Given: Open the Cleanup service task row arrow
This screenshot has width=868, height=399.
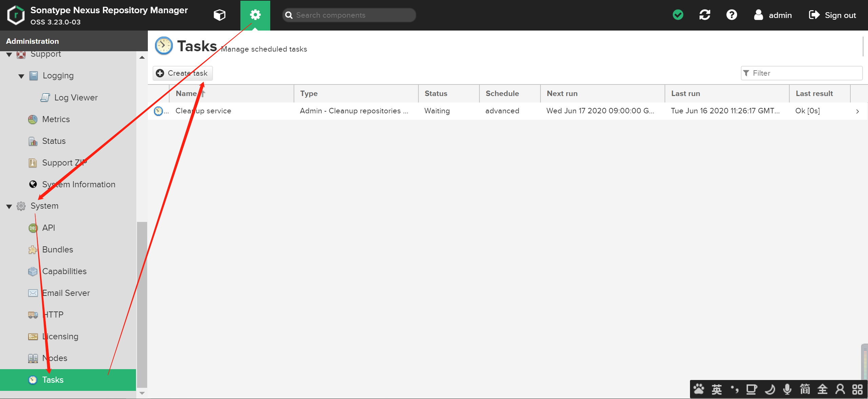Looking at the screenshot, I should (x=857, y=111).
